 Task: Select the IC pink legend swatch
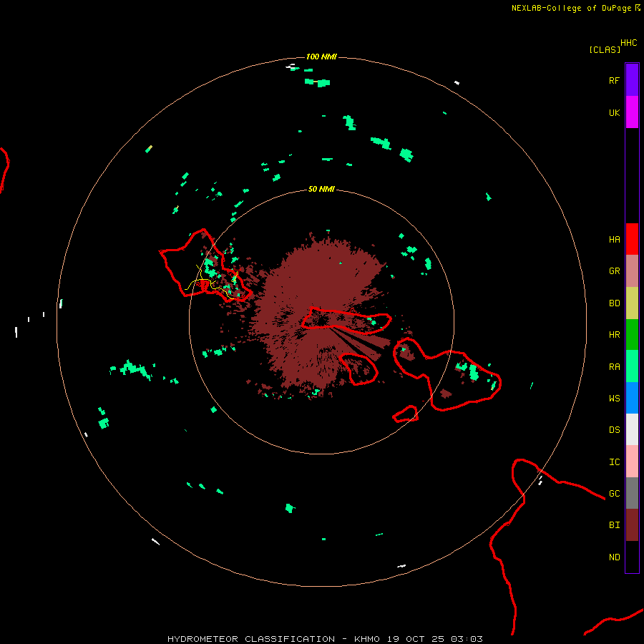tap(632, 462)
